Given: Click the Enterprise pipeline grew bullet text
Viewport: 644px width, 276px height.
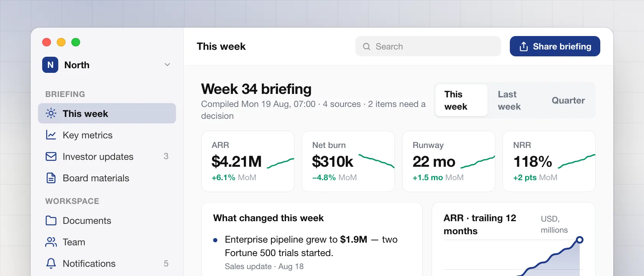Looking at the screenshot, I should pos(311,246).
